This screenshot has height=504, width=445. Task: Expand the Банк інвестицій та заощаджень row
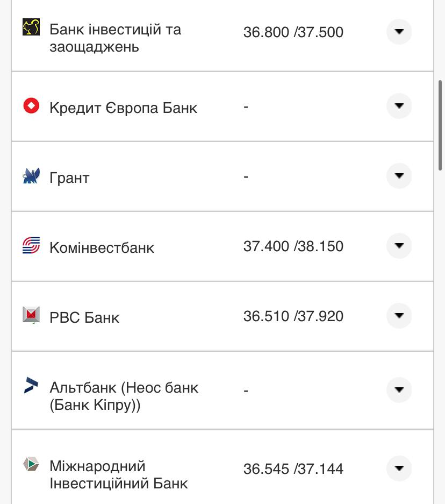[399, 32]
